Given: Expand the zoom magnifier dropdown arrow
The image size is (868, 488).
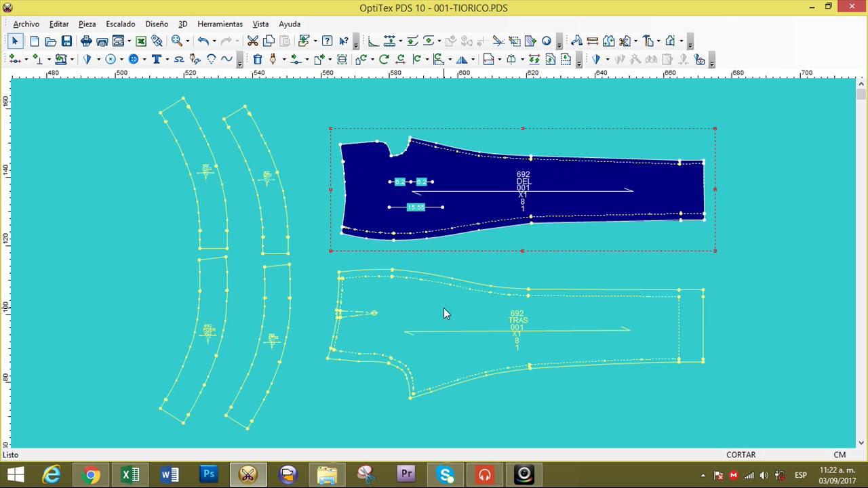Looking at the screenshot, I should [188, 41].
